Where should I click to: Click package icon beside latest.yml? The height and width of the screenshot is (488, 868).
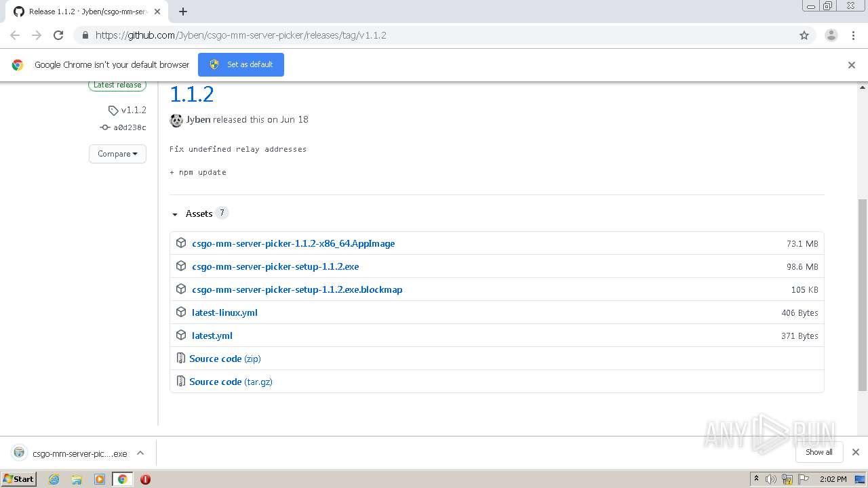click(181, 335)
